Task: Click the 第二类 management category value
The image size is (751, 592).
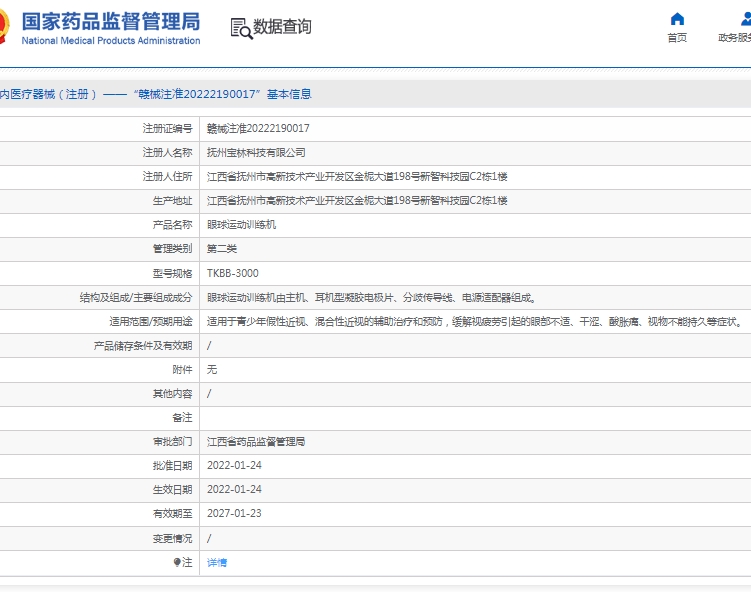Action: click(x=222, y=249)
